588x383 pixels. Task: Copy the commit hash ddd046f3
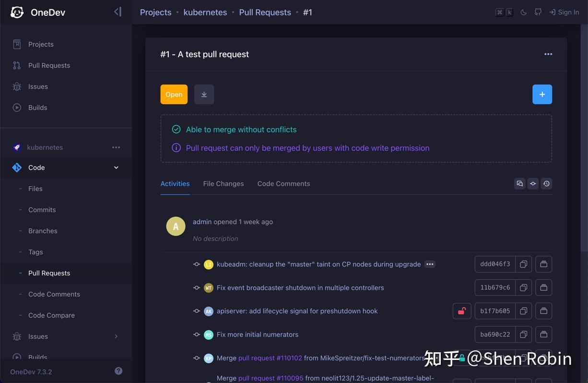pos(523,264)
